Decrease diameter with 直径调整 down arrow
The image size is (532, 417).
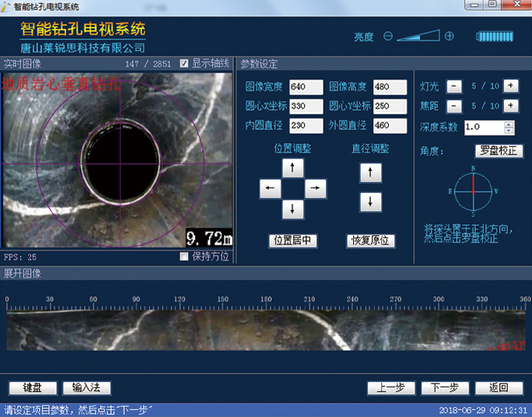[370, 202]
